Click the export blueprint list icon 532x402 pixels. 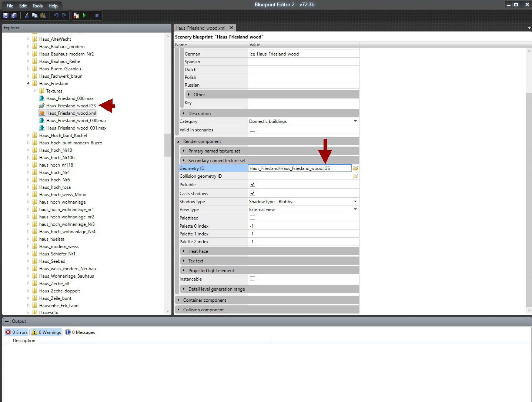click(76, 16)
